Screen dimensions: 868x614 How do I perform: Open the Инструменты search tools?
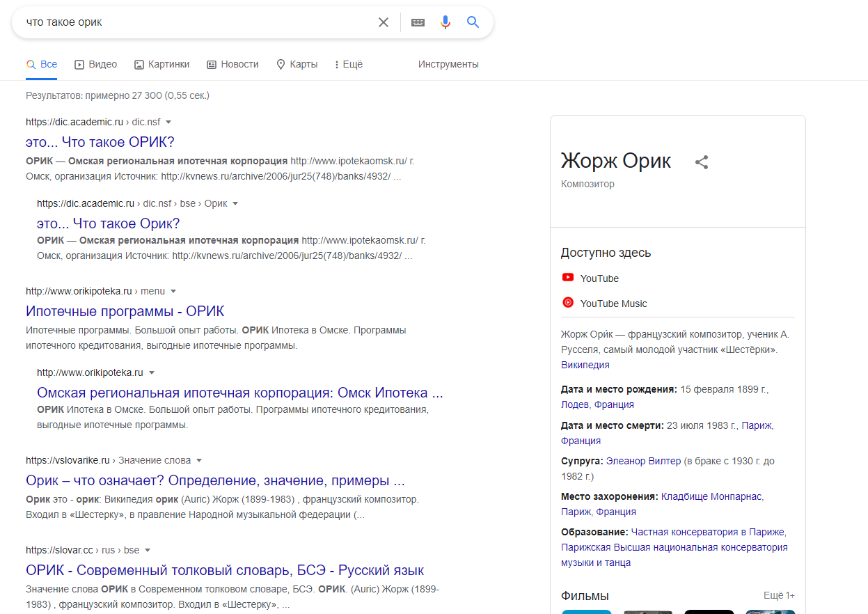(448, 64)
